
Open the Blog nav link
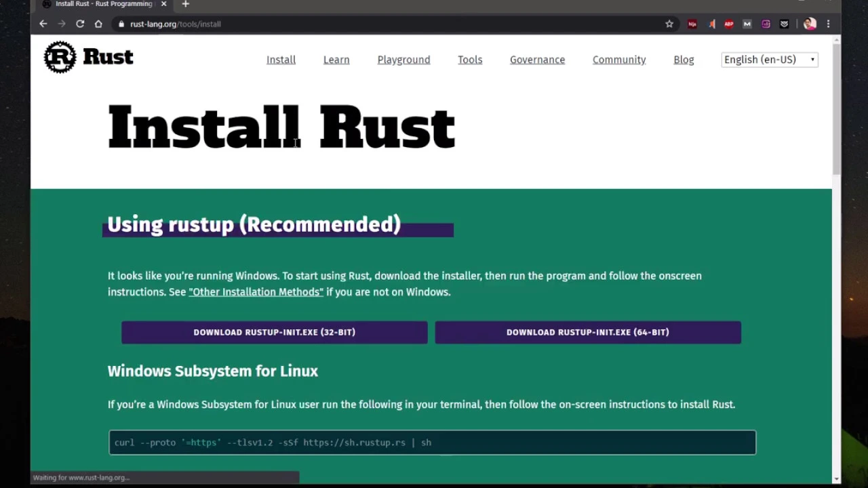pos(684,60)
